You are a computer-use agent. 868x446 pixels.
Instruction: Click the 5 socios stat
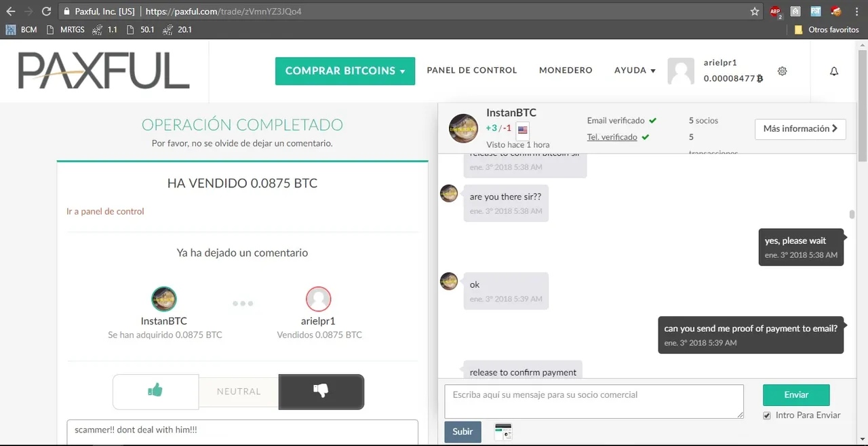703,120
